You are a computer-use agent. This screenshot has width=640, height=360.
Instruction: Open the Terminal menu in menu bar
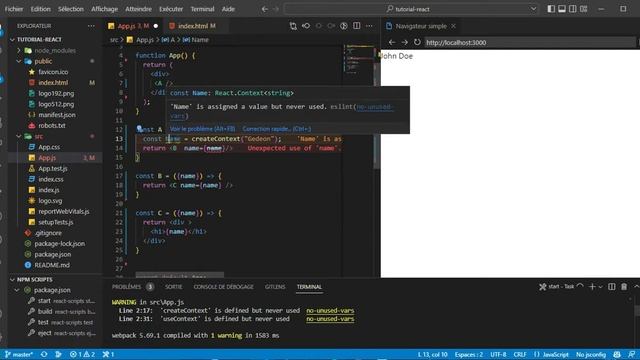click(x=202, y=9)
